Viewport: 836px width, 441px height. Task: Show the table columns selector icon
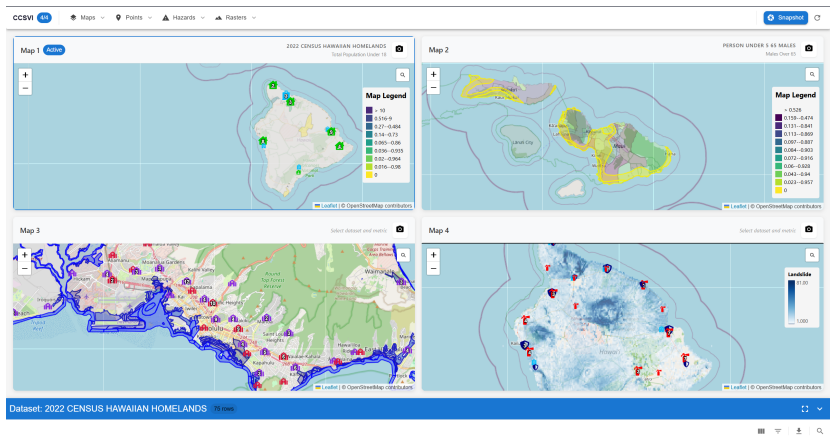tap(761, 431)
